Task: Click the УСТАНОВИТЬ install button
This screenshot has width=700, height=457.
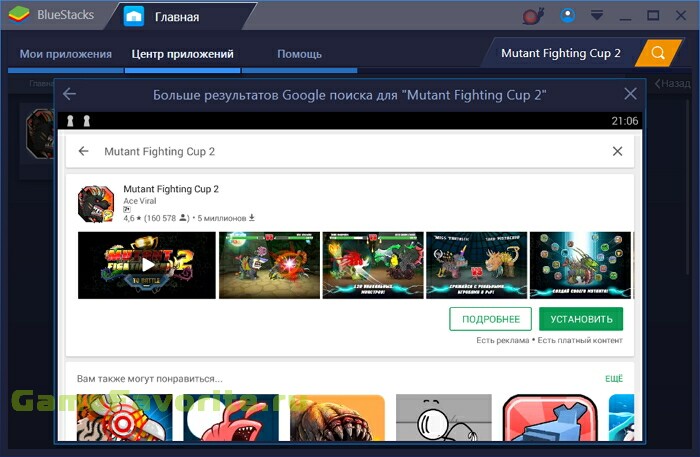Action: [581, 319]
